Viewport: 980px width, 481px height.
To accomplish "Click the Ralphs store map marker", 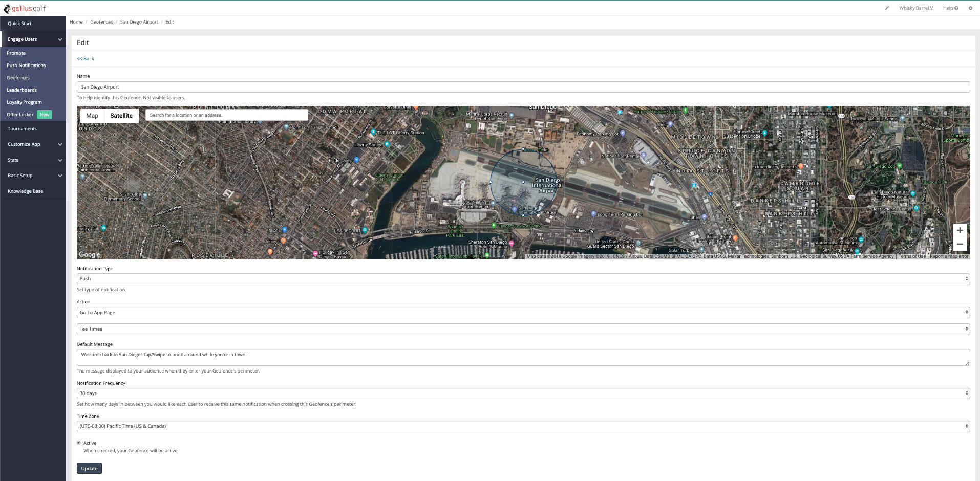I will 285,230.
